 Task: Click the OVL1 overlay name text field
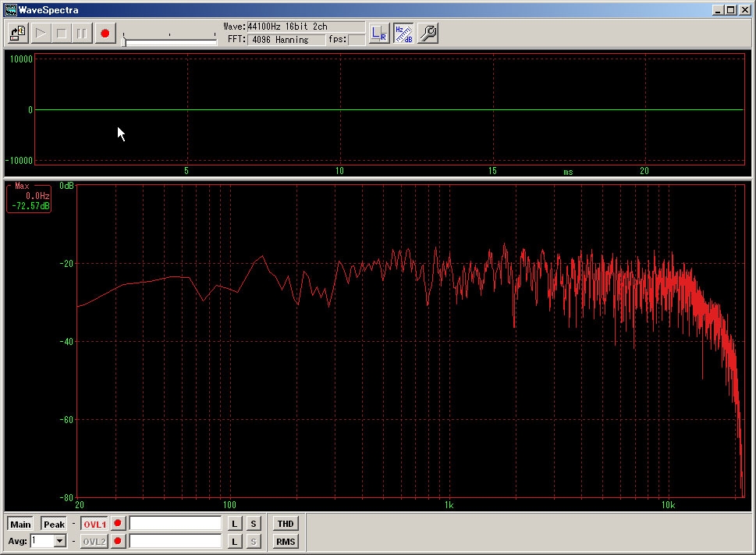[x=176, y=524]
